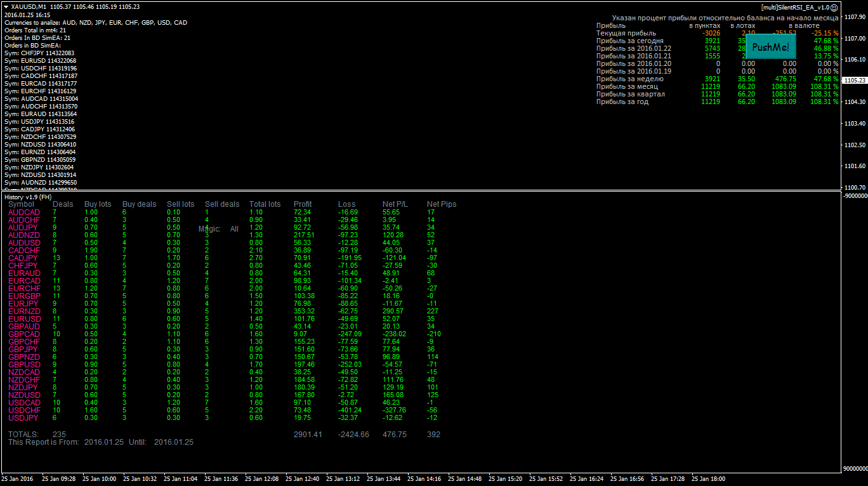
Task: Select the "Currencies to analize" line
Action: click(96, 22)
